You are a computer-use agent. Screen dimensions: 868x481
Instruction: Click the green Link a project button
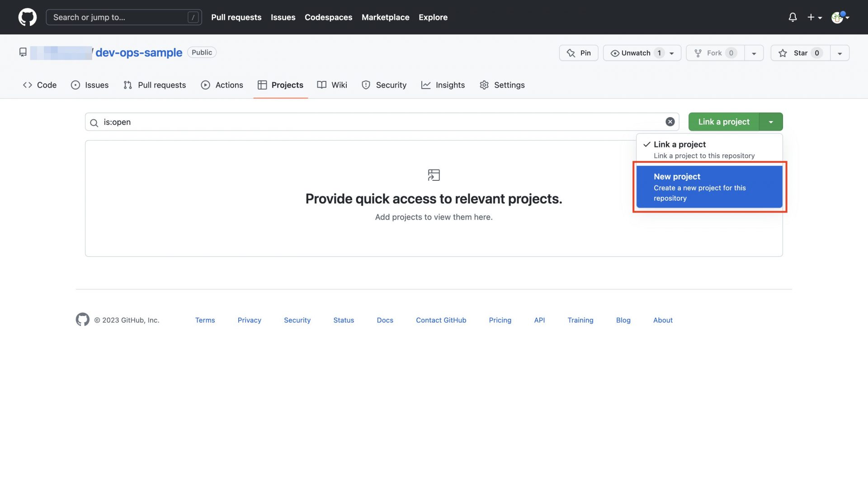coord(723,122)
